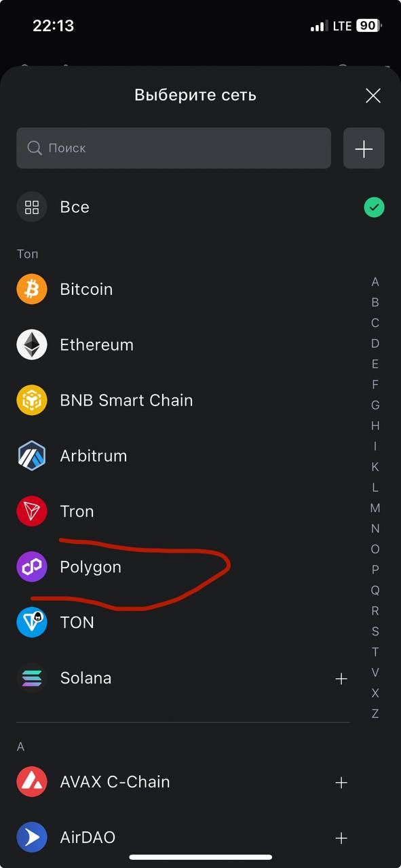Tap the BNB Smart Chain icon
This screenshot has height=868, width=401.
pyautogui.click(x=32, y=400)
